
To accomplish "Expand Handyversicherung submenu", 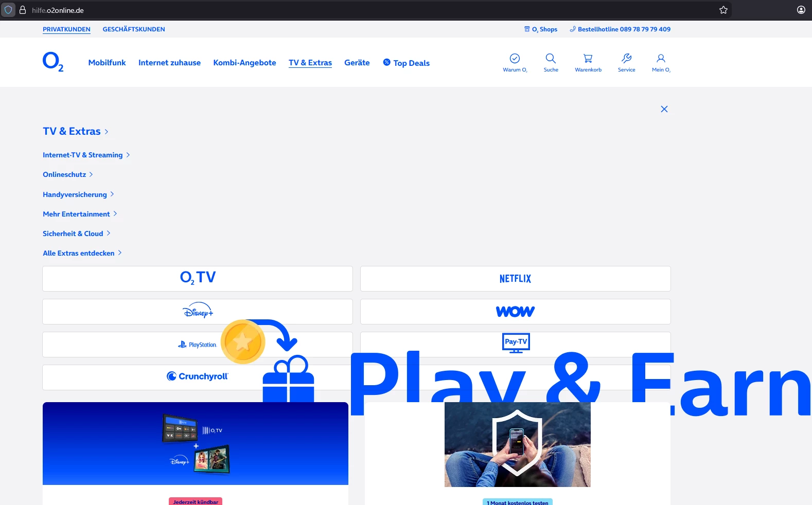I will click(78, 194).
